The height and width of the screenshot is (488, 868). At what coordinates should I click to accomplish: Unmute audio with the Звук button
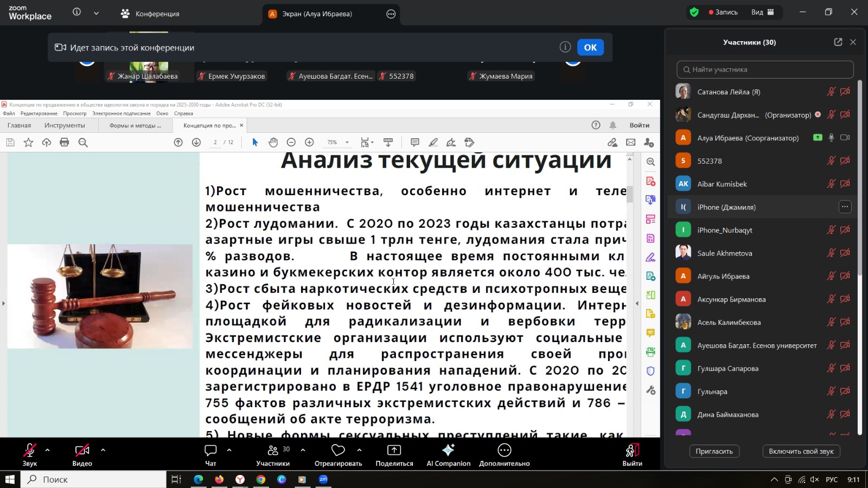point(29,454)
